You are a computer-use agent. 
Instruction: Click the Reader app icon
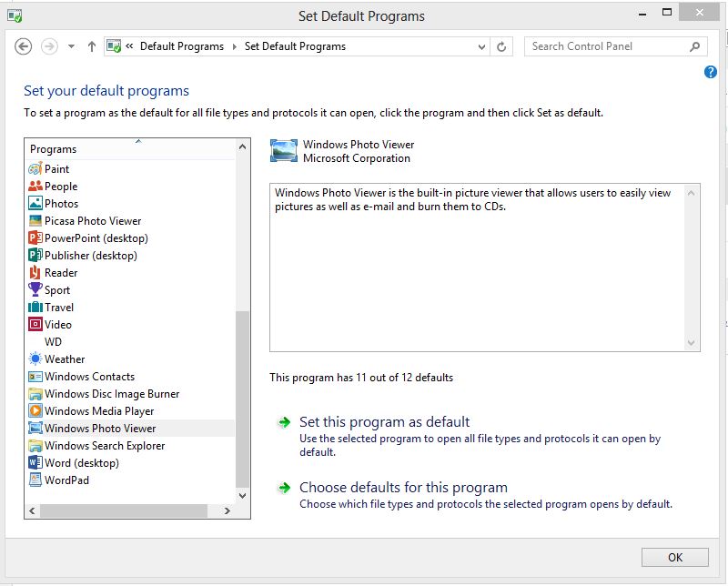click(35, 273)
